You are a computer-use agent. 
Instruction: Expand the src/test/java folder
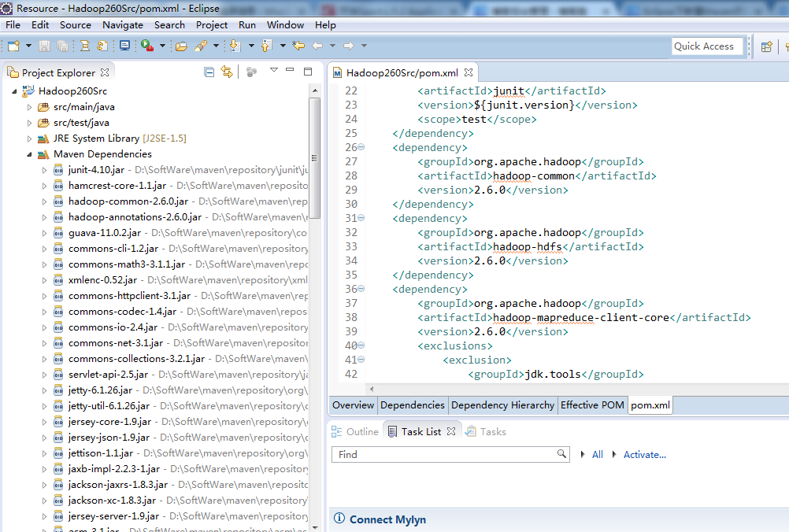point(29,123)
